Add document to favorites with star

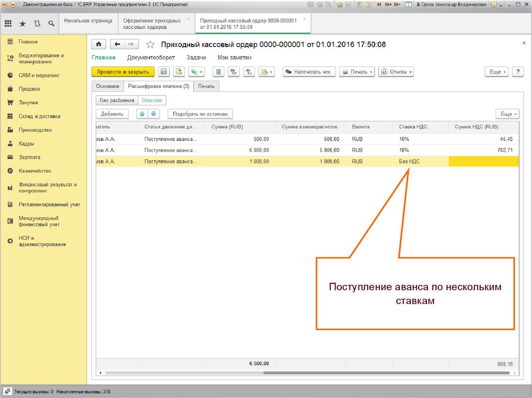point(150,45)
